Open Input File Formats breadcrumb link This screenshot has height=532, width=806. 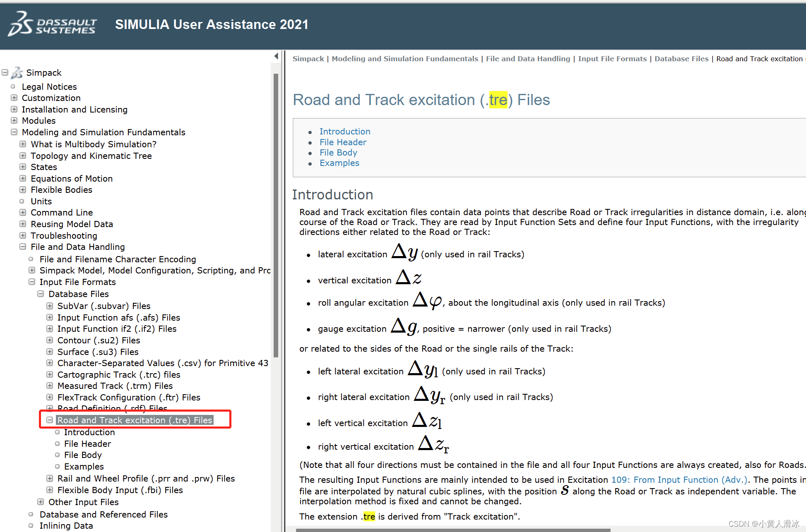tap(612, 59)
